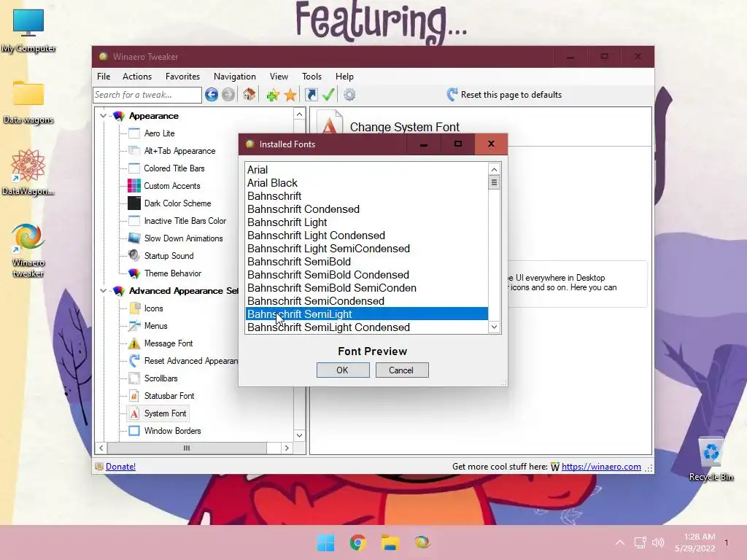Open Menus tweak in tree
The image size is (747, 560).
(155, 326)
